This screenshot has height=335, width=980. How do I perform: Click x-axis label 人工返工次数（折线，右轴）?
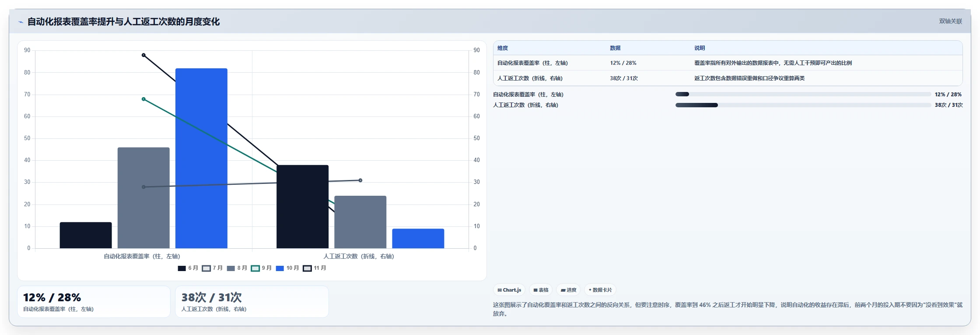coord(359,256)
